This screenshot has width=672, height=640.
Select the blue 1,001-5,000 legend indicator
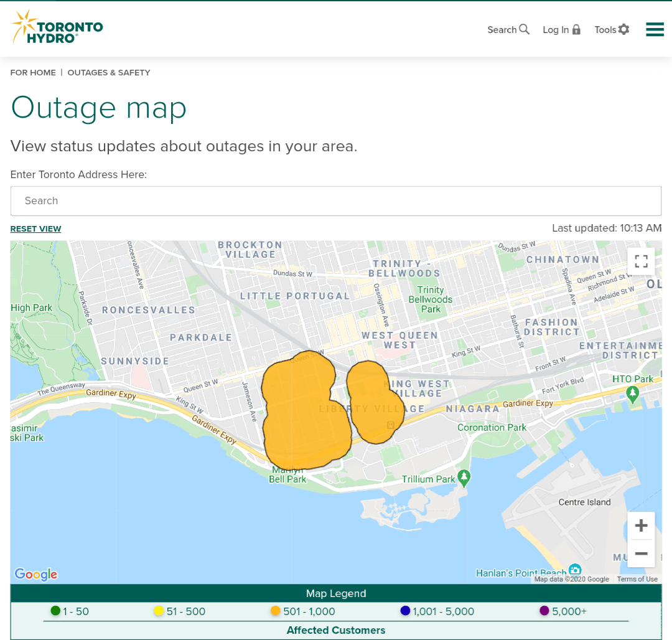(x=406, y=611)
